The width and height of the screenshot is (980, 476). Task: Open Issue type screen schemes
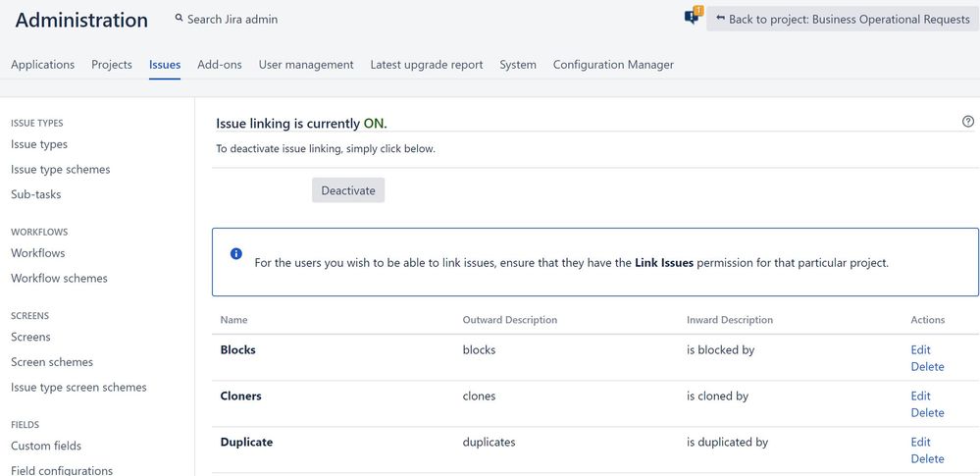click(x=78, y=388)
